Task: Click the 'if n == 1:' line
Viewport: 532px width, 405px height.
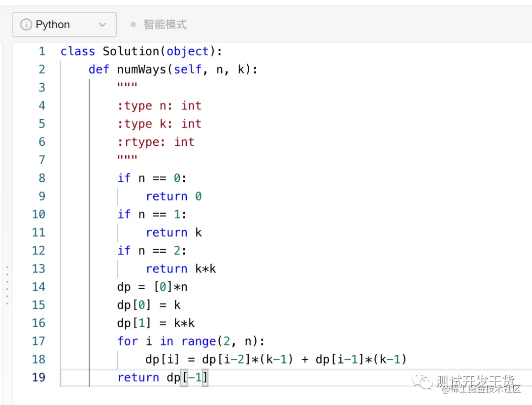Action: [152, 214]
